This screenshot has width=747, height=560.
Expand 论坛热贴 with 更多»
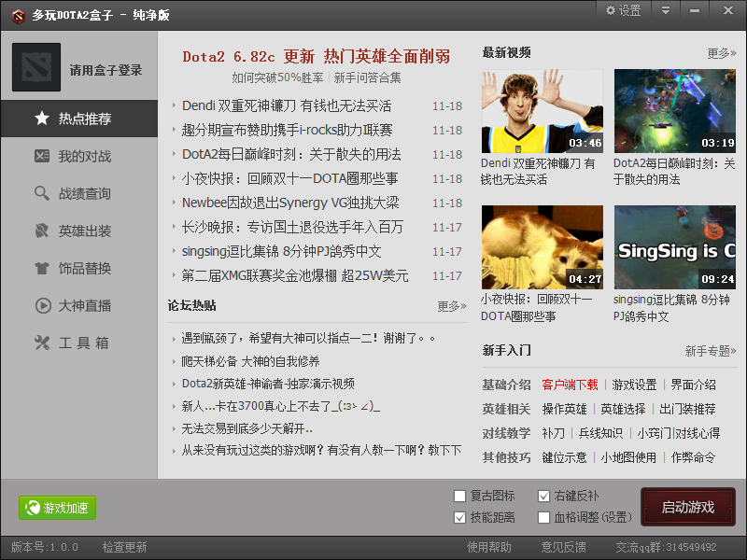point(452,306)
